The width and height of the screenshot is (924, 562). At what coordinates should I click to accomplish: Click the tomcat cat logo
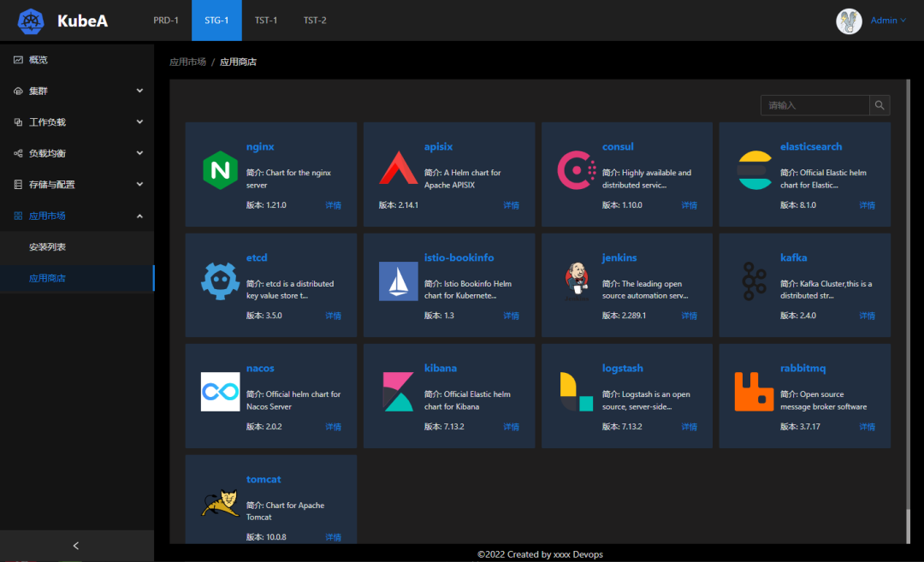coord(221,502)
